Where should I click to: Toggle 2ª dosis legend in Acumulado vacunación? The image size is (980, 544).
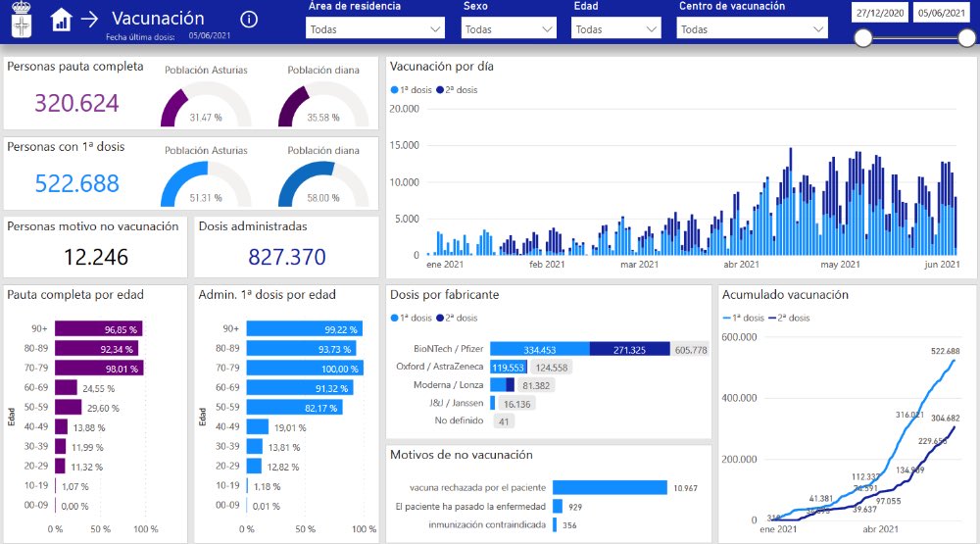point(789,318)
